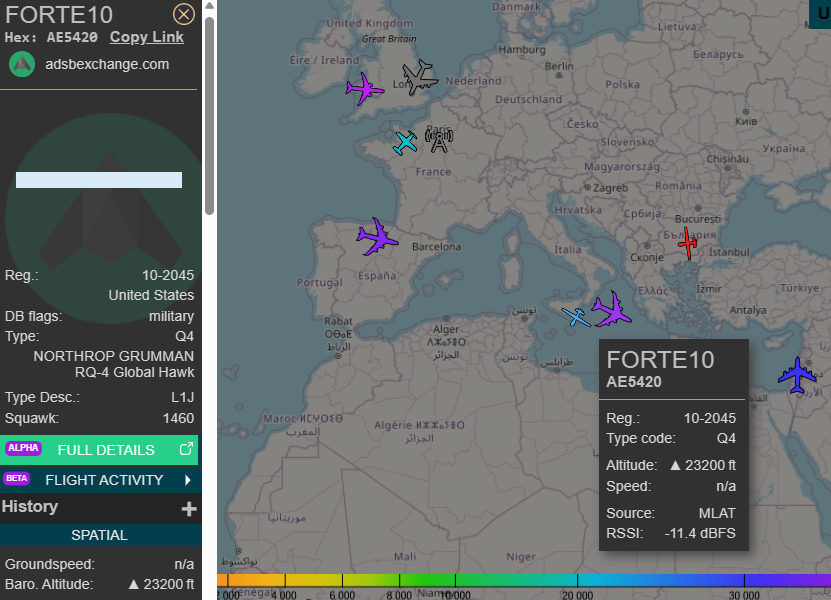This screenshot has height=600, width=831.
Task: Select the red aircraft over Bulgaria
Action: [x=688, y=243]
